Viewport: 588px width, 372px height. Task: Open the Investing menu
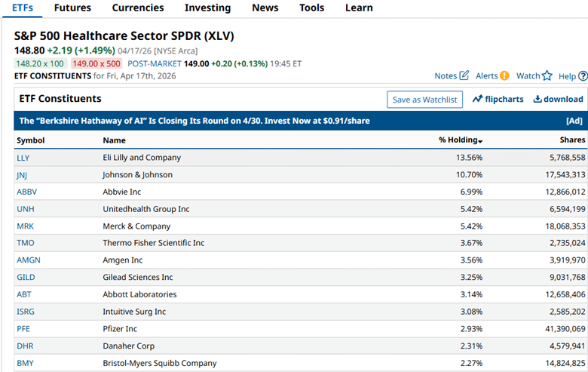tap(208, 8)
